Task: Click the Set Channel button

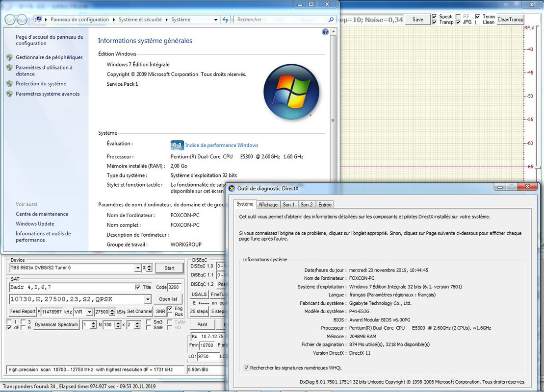Action: point(139,312)
